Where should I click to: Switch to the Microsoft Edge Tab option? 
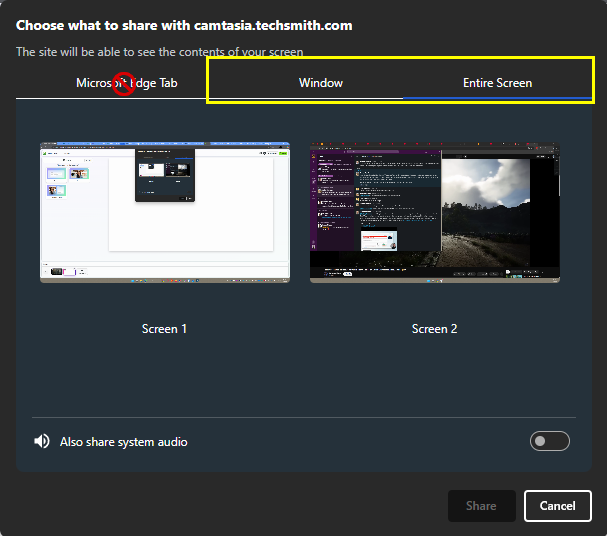point(126,83)
